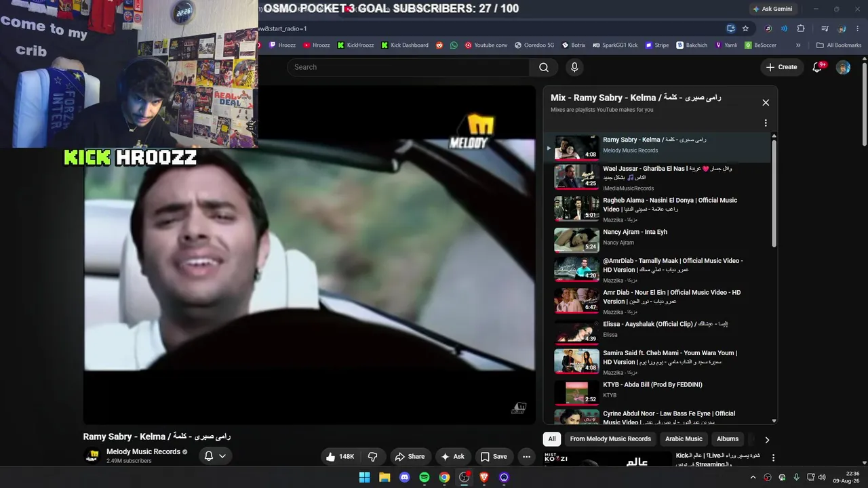
Task: Select the Albums filter chip
Action: point(728,439)
